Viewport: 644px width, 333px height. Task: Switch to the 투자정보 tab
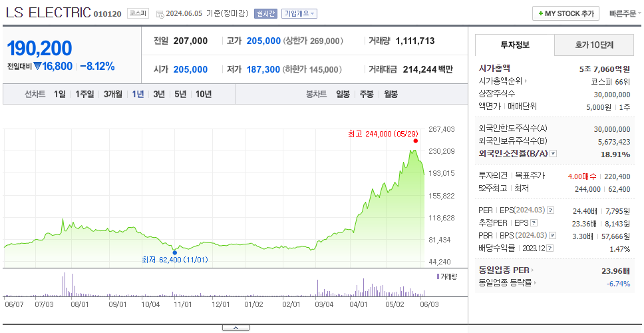coord(515,45)
